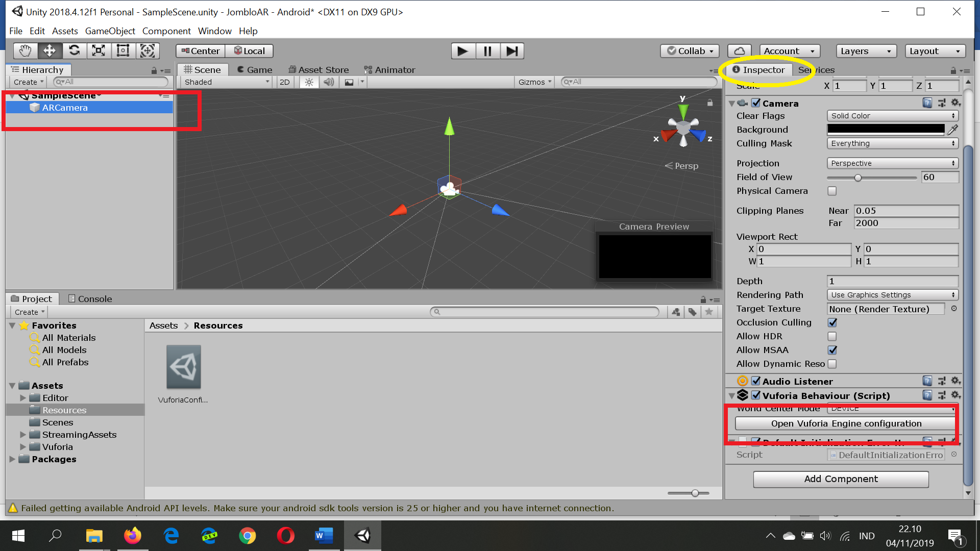Viewport: 980px width, 551px height.
Task: Click the Step frame button
Action: [x=512, y=51]
